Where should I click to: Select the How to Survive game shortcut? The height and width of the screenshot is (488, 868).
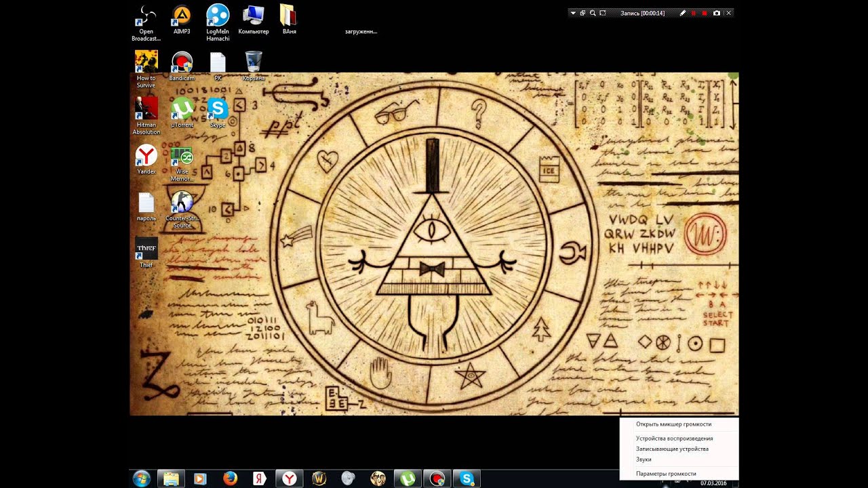[x=146, y=69]
